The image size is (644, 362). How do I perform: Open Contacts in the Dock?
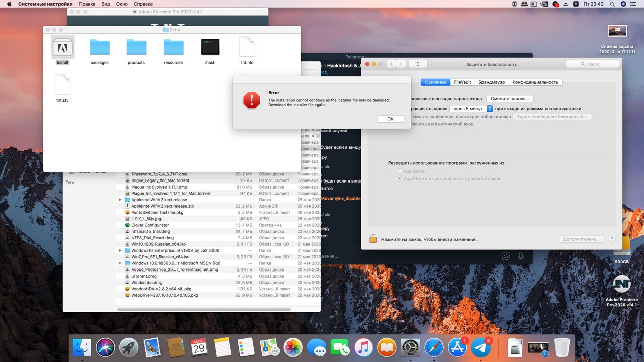pos(176,347)
